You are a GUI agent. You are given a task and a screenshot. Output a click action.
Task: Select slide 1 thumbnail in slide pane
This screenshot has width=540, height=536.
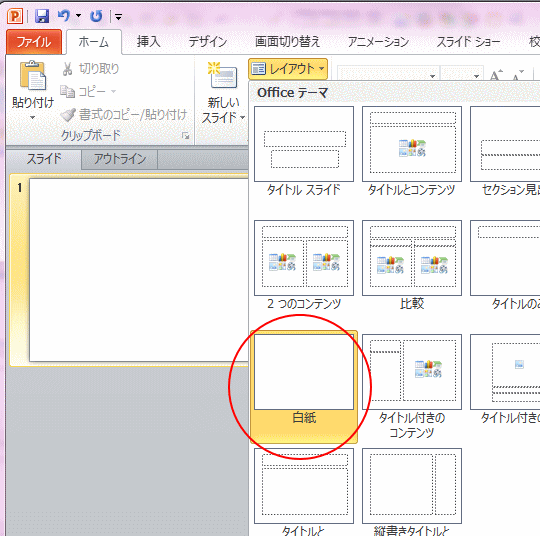coord(138,270)
